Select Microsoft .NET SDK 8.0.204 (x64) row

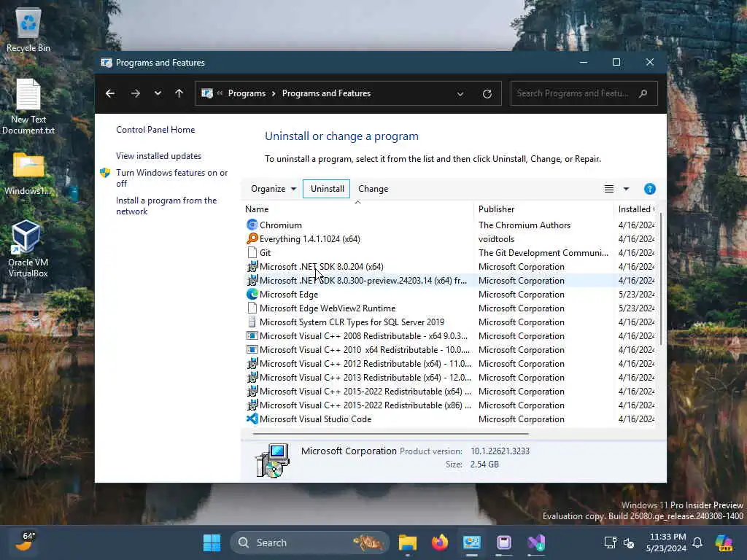449,267
